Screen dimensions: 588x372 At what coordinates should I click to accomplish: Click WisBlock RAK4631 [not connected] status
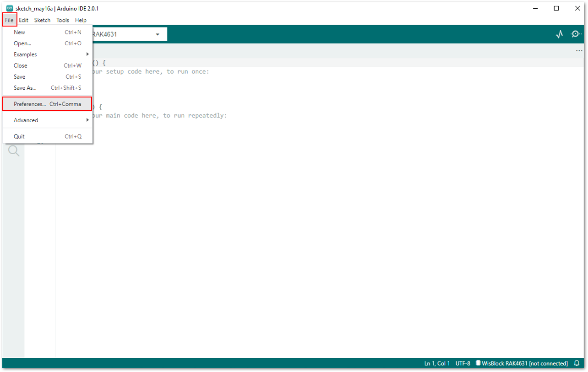tap(522, 363)
